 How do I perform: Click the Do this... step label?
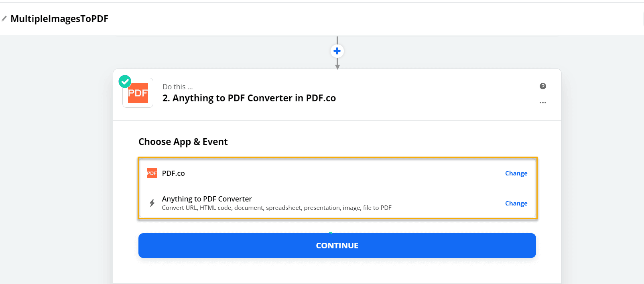tap(177, 87)
